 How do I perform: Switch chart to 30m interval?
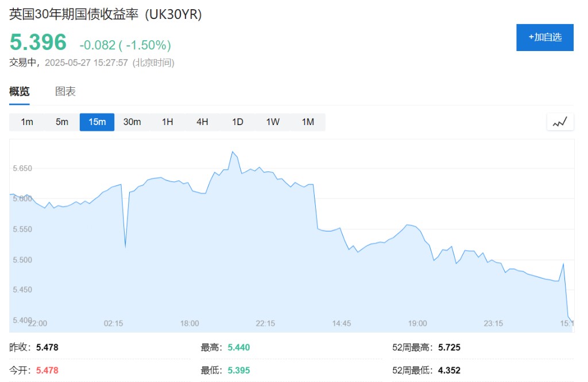click(132, 122)
